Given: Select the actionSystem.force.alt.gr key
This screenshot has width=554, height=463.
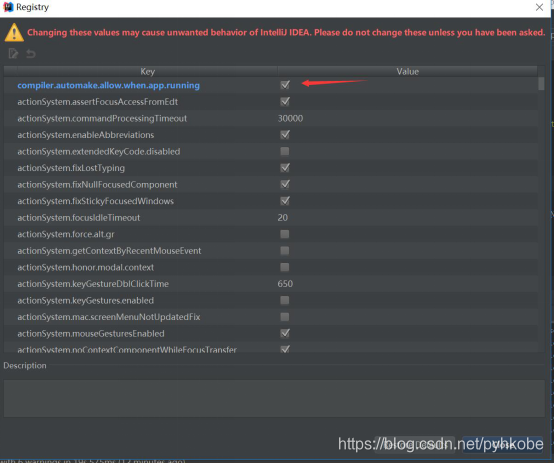Looking at the screenshot, I should coord(66,234).
